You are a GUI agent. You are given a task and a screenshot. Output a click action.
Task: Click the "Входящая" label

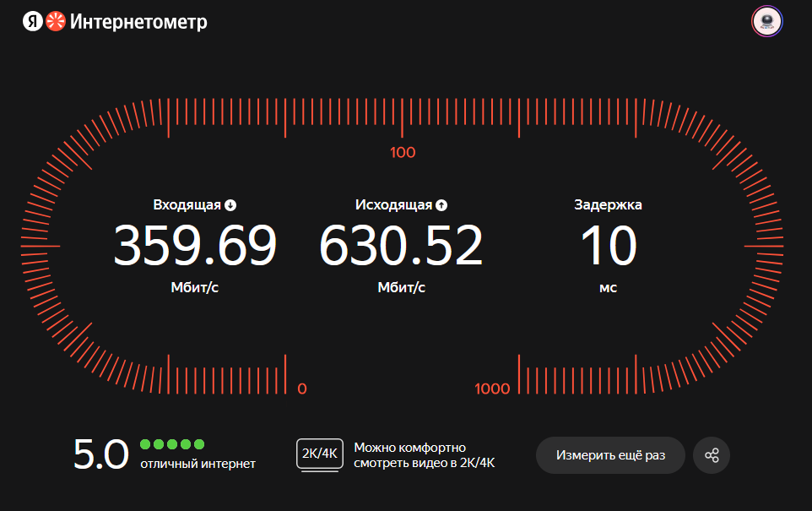187,204
